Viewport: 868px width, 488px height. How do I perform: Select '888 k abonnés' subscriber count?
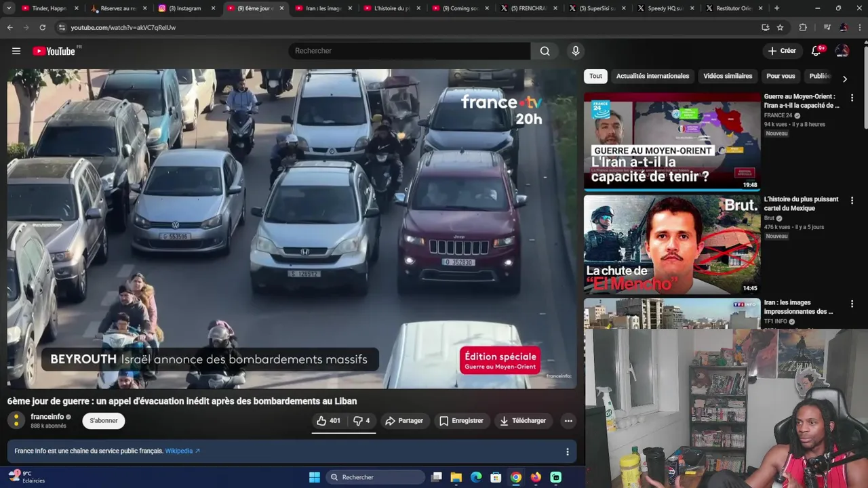click(48, 426)
